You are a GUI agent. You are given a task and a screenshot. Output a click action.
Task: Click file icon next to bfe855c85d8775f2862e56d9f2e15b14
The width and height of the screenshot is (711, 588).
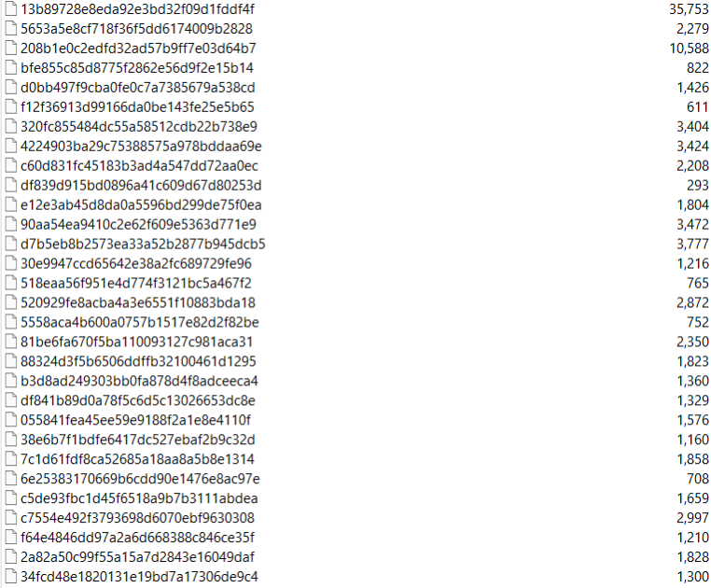click(x=11, y=67)
